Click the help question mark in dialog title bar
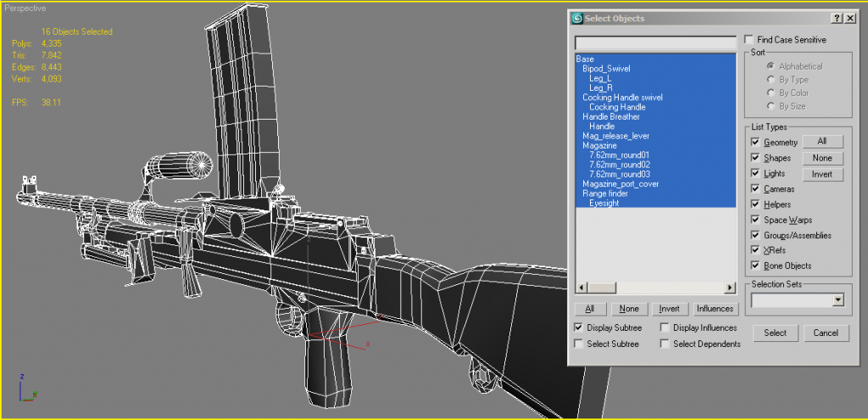This screenshot has height=420, width=868. click(x=836, y=19)
